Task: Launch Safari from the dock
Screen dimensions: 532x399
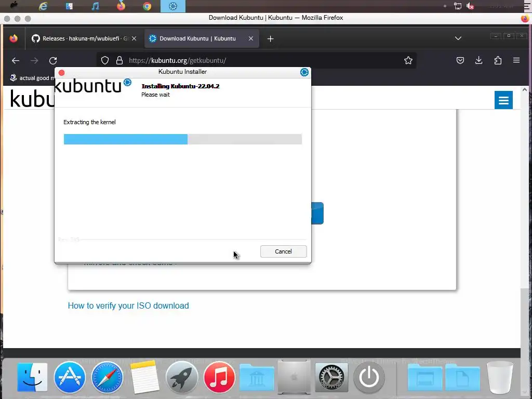Action: (x=107, y=377)
